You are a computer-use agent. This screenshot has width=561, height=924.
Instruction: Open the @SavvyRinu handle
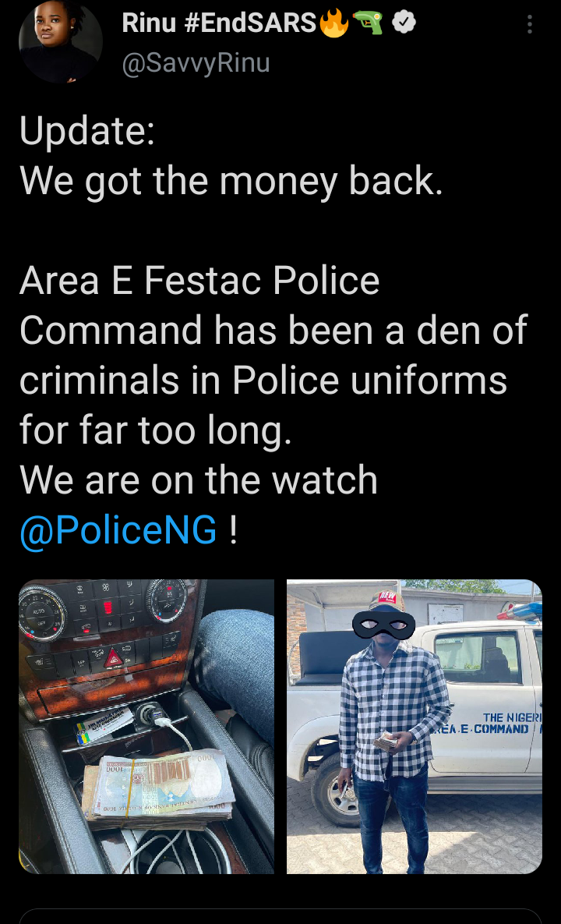(x=196, y=62)
